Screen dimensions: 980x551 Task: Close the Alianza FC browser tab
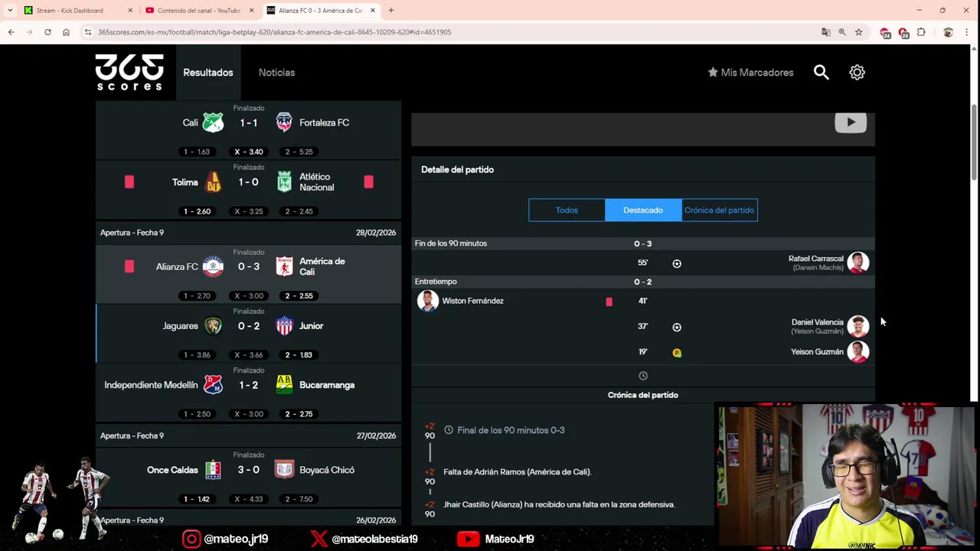coord(373,11)
